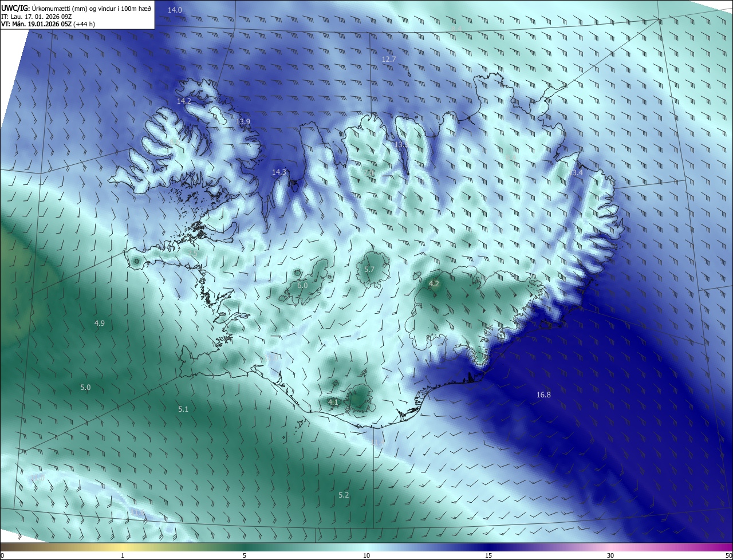Click the color scale tick label 15
Image resolution: width=733 pixels, height=560 pixels.
tap(488, 556)
